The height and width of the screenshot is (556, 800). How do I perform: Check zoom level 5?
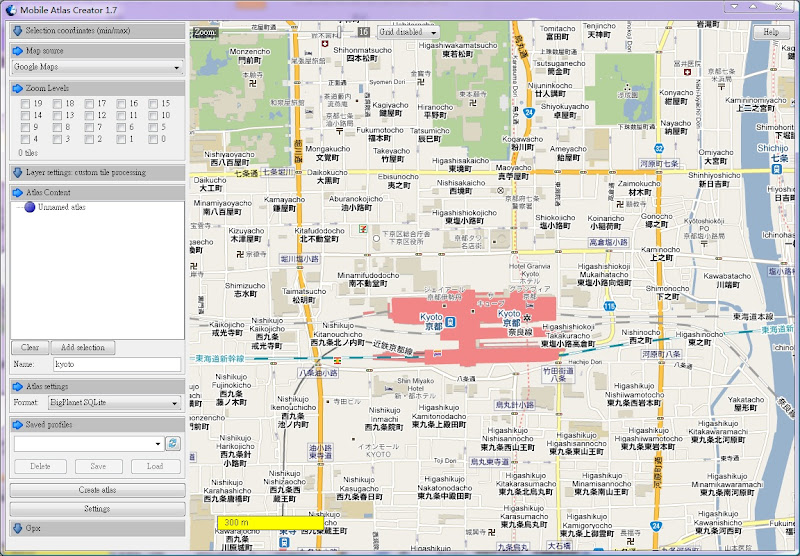tap(153, 128)
